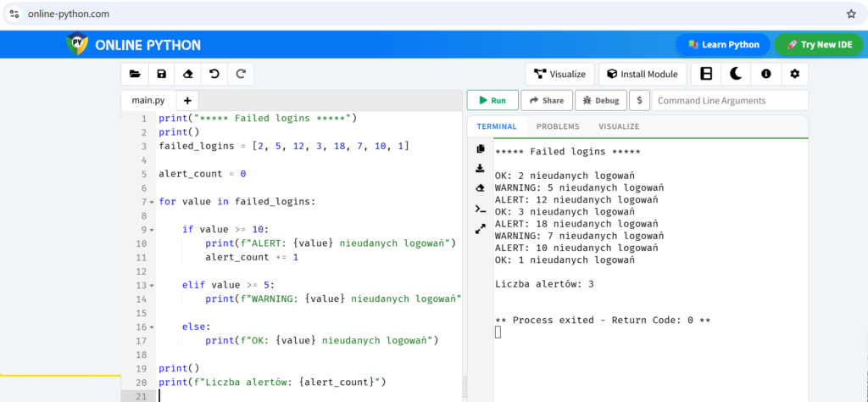The width and height of the screenshot is (868, 402).
Task: Click line 20 print Liczba alertów code
Action: pos(272,382)
